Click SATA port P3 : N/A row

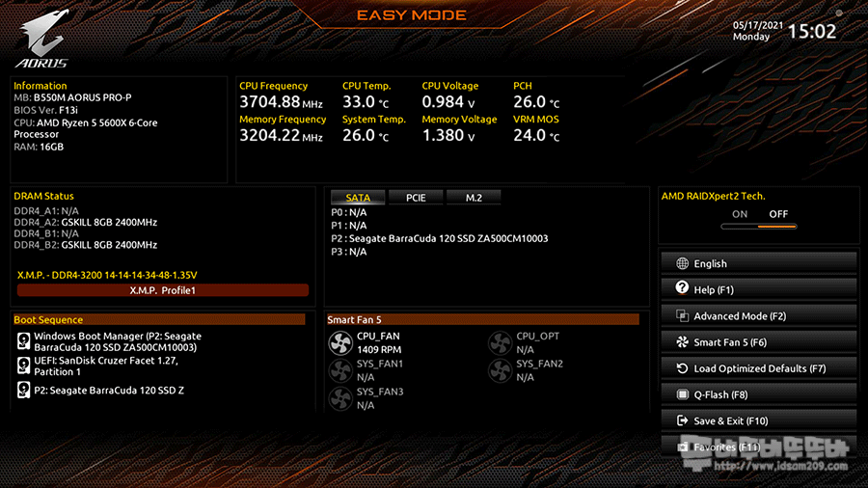click(x=349, y=252)
